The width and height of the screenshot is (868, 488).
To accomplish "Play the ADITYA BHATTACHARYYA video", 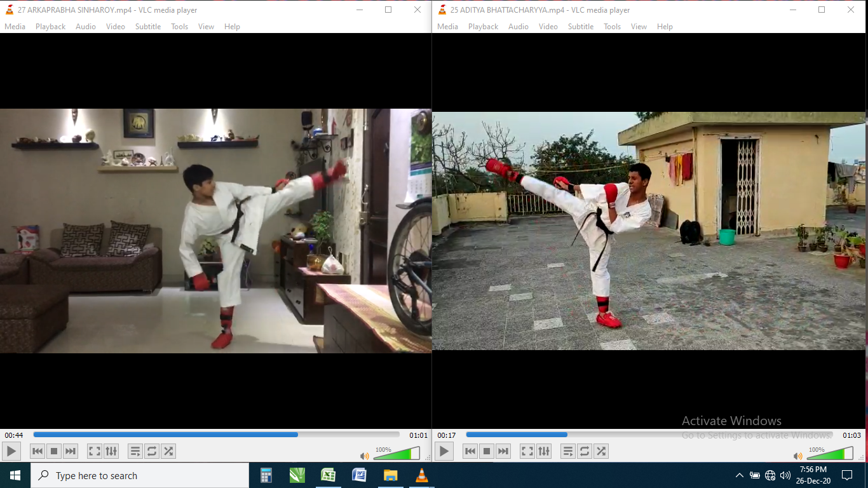I will (444, 451).
